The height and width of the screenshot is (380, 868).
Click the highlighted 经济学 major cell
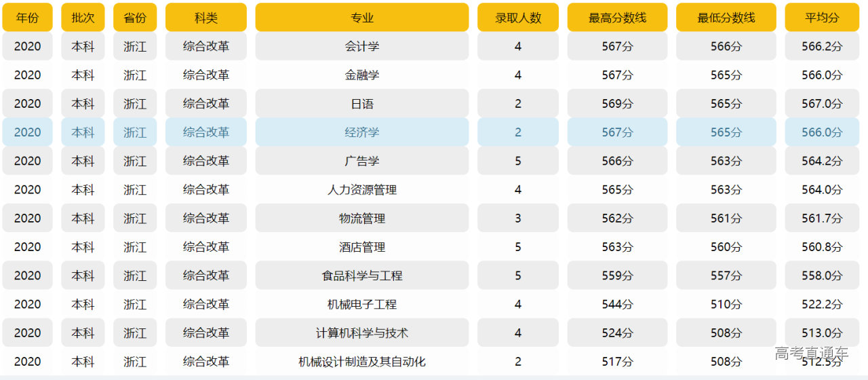point(362,132)
